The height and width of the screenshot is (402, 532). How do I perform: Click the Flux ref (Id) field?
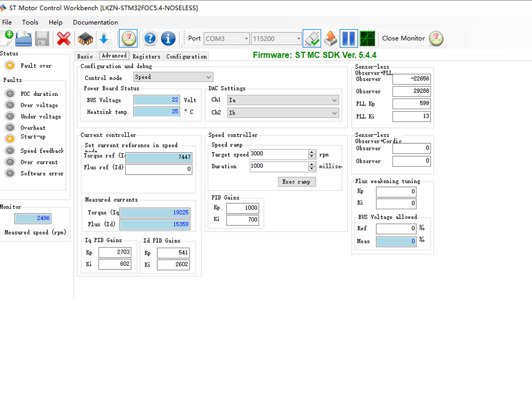(x=159, y=169)
